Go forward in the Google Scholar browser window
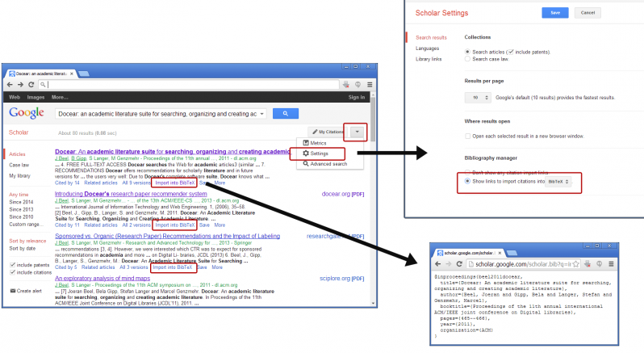Viewport: 644px width, 353px height. pos(20,85)
